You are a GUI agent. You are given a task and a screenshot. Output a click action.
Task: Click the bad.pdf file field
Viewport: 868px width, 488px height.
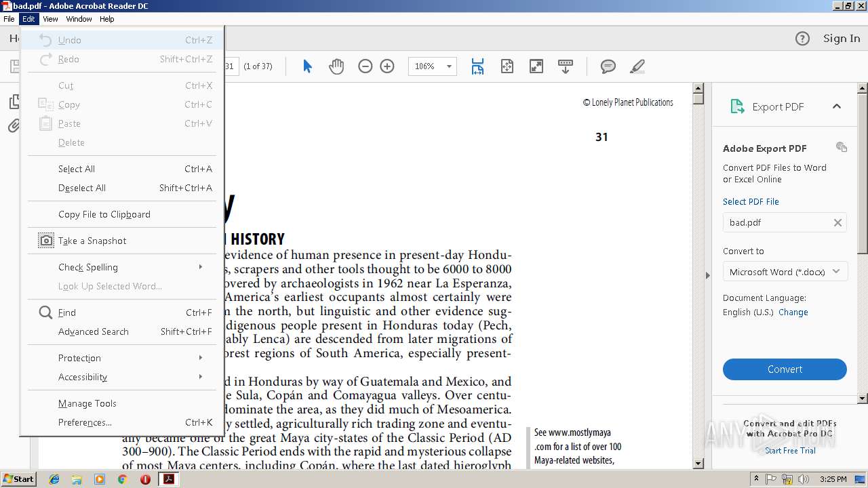[x=785, y=222]
